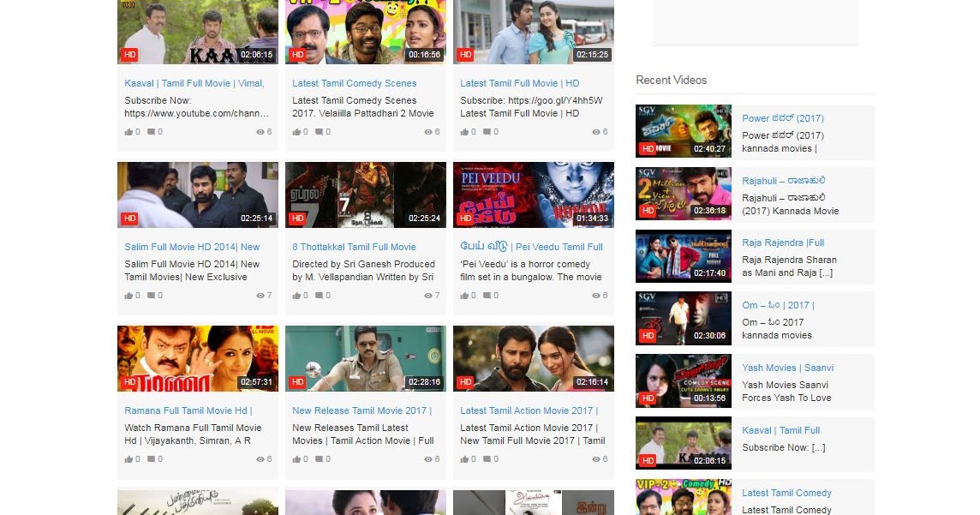Click the like icon under Latest Tamil Action Movie 2017
This screenshot has width=980, height=515.
click(x=464, y=459)
